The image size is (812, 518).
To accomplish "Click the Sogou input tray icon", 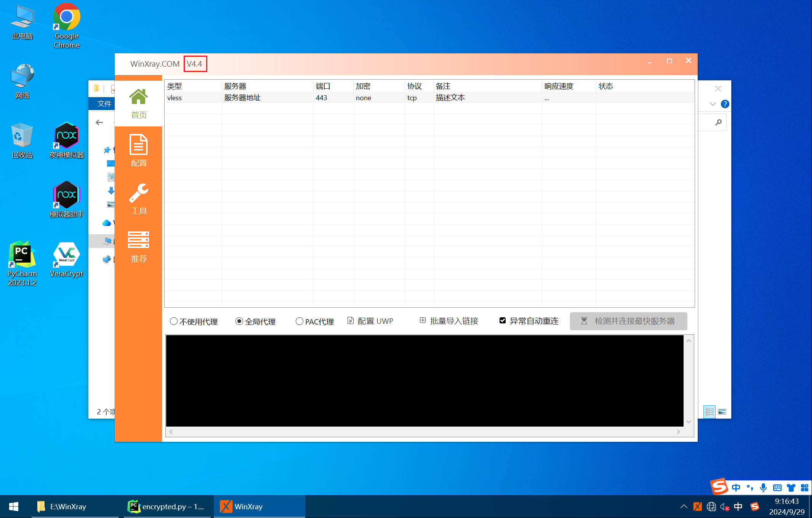I will pos(755,507).
